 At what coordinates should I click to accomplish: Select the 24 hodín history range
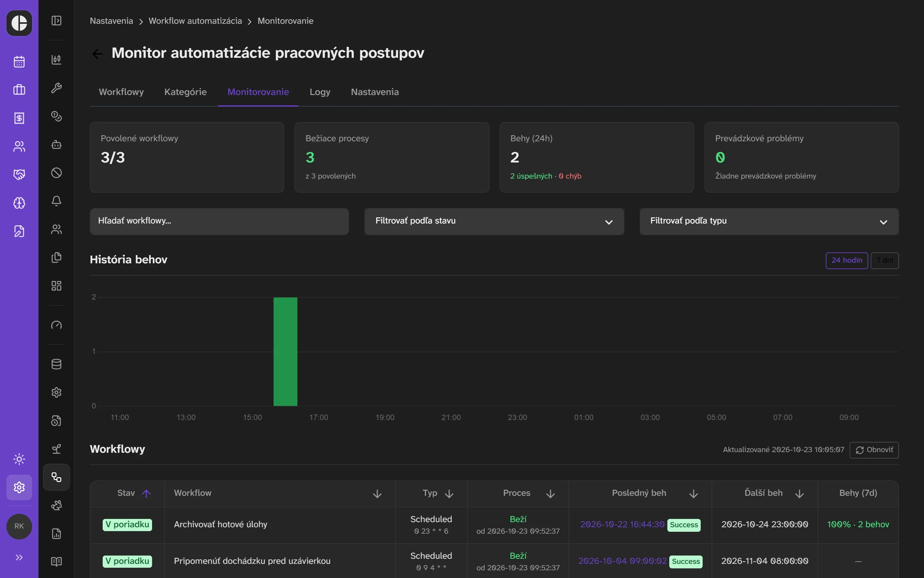point(846,260)
